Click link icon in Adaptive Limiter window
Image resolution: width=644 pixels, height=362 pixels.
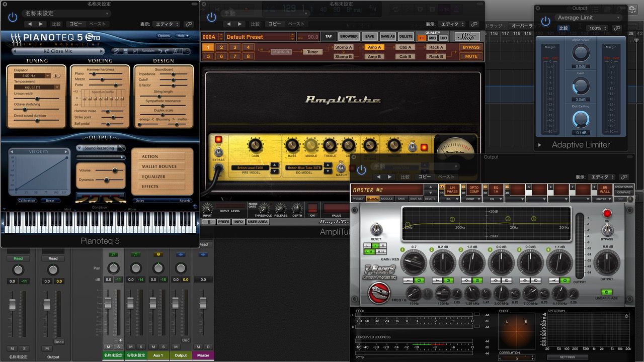(617, 29)
